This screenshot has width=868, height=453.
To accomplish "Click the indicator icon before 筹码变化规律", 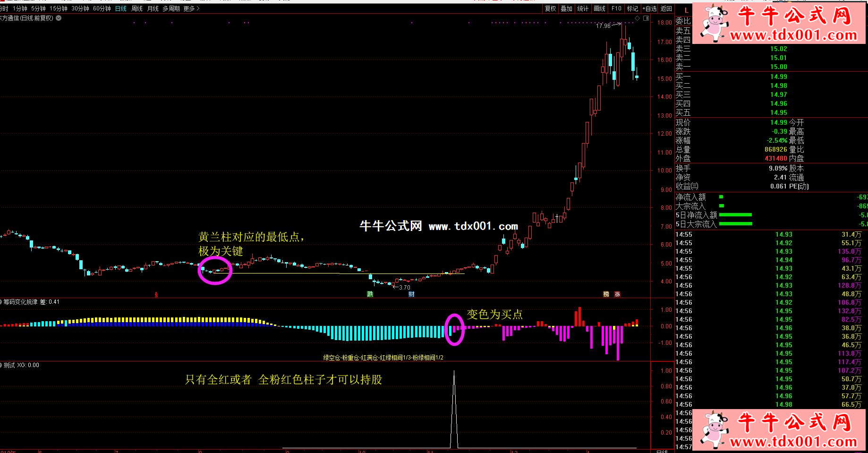I will [x=1, y=302].
